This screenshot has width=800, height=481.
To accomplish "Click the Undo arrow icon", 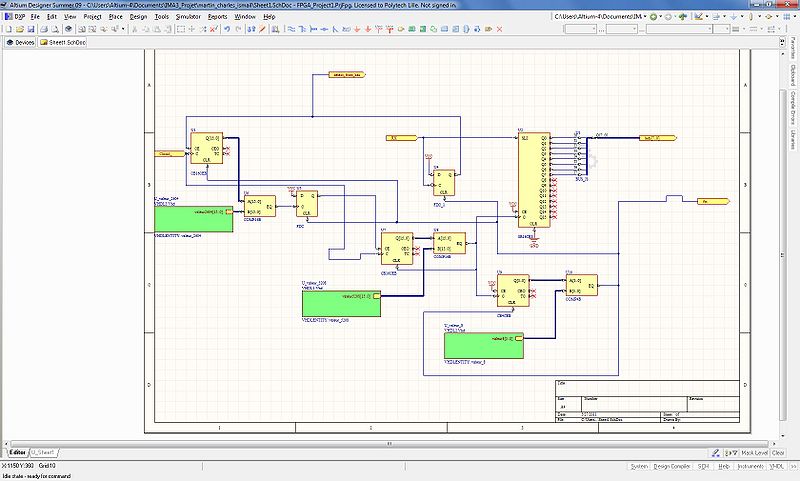I will coord(227,29).
